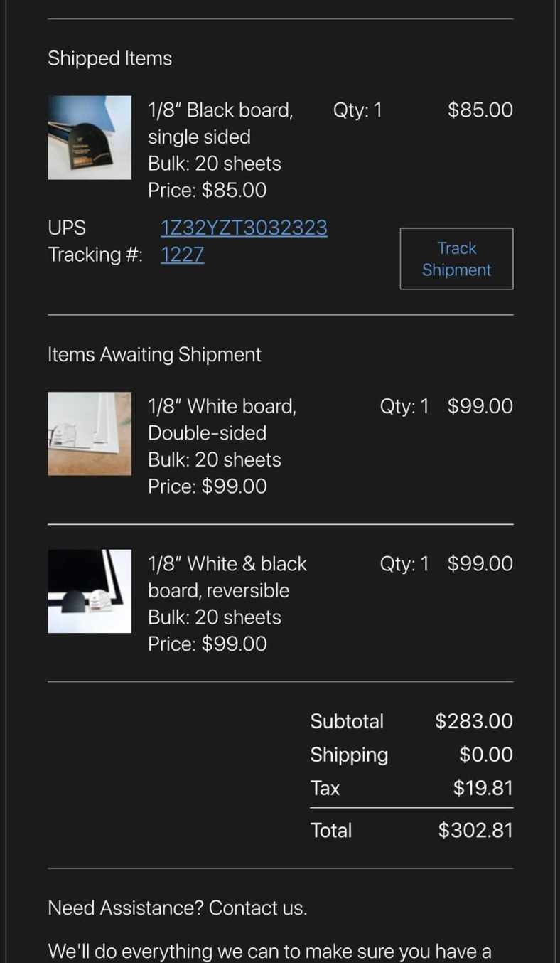The width and height of the screenshot is (560, 963).
Task: Tap the White & black reversible board thumbnail
Action: coord(90,591)
